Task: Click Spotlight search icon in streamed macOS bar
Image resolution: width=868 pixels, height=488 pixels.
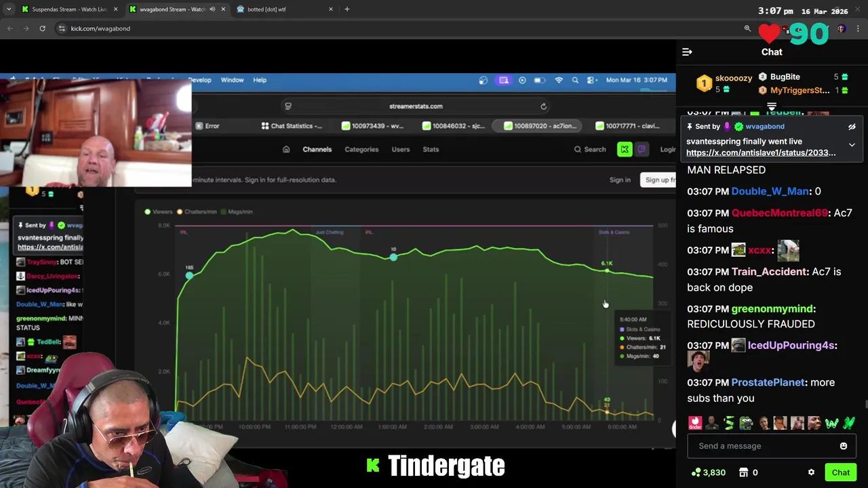Action: pyautogui.click(x=575, y=80)
